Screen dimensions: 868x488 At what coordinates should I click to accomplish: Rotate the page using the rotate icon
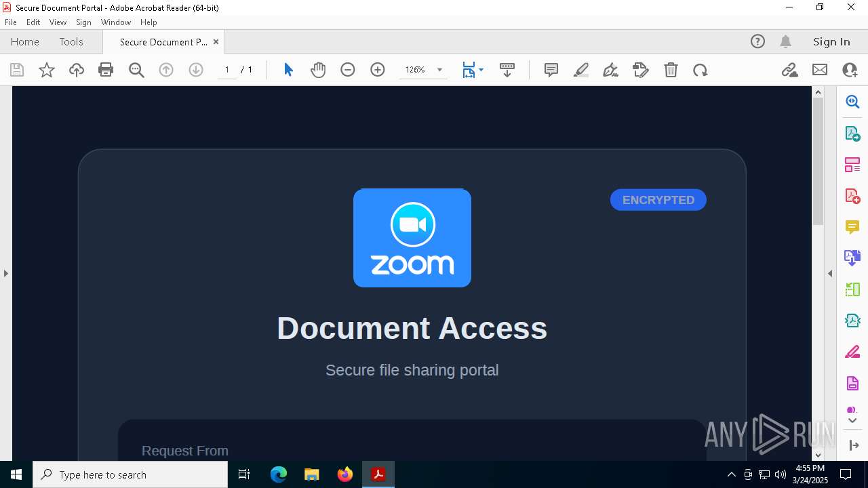(701, 70)
